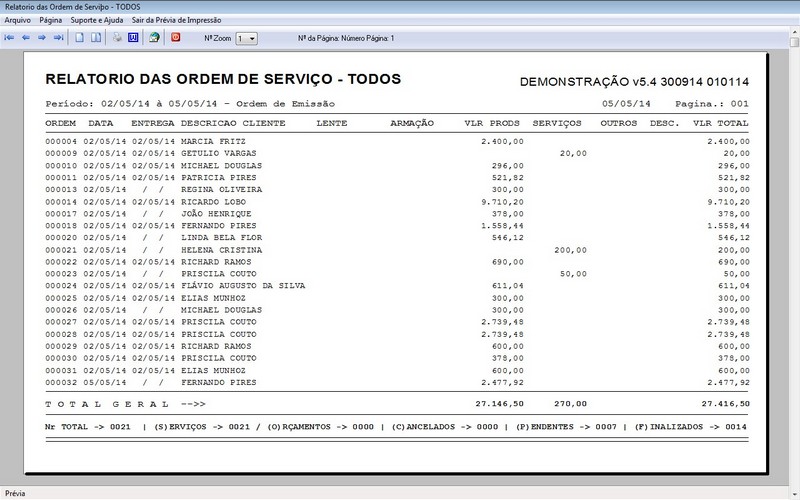This screenshot has width=800, height=500.
Task: Select two-page view icon
Action: tap(96, 38)
